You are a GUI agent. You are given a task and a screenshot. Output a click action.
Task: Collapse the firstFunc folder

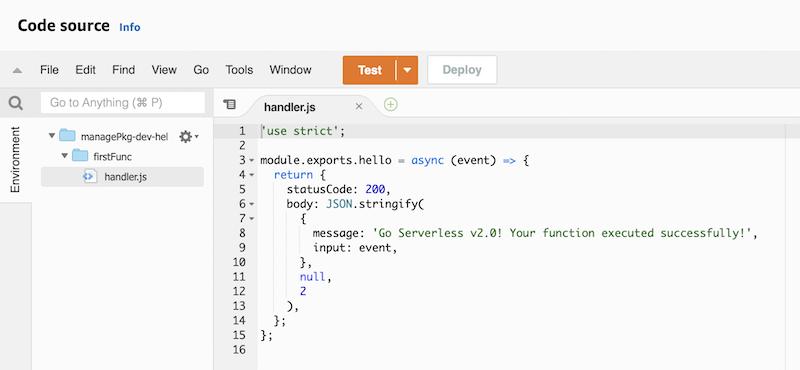click(x=64, y=156)
